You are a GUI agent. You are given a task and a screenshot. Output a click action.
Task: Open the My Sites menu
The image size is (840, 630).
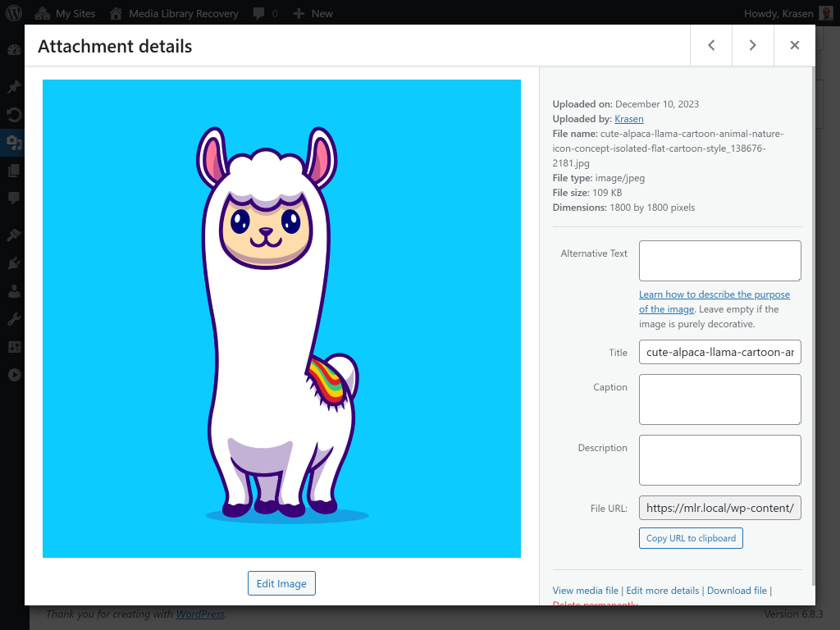65,13
